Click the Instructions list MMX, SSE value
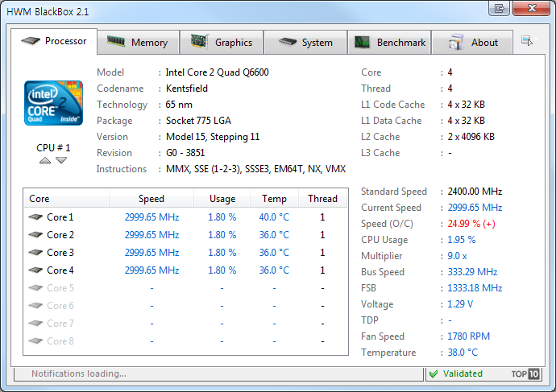 click(255, 169)
